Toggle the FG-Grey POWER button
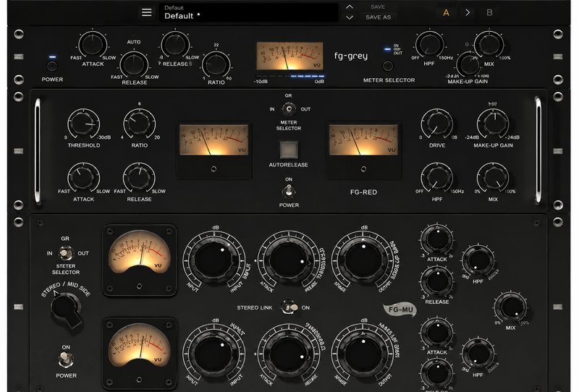 tap(52, 67)
